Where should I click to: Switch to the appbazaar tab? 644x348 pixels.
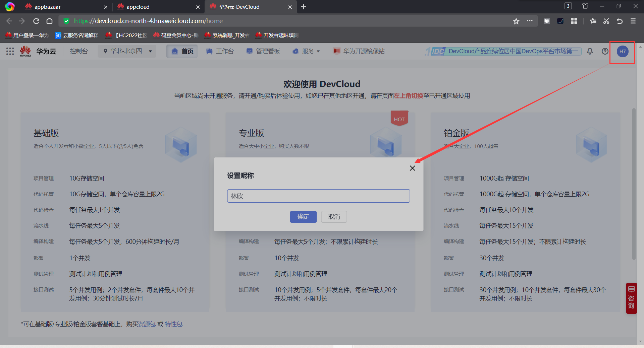click(x=66, y=7)
